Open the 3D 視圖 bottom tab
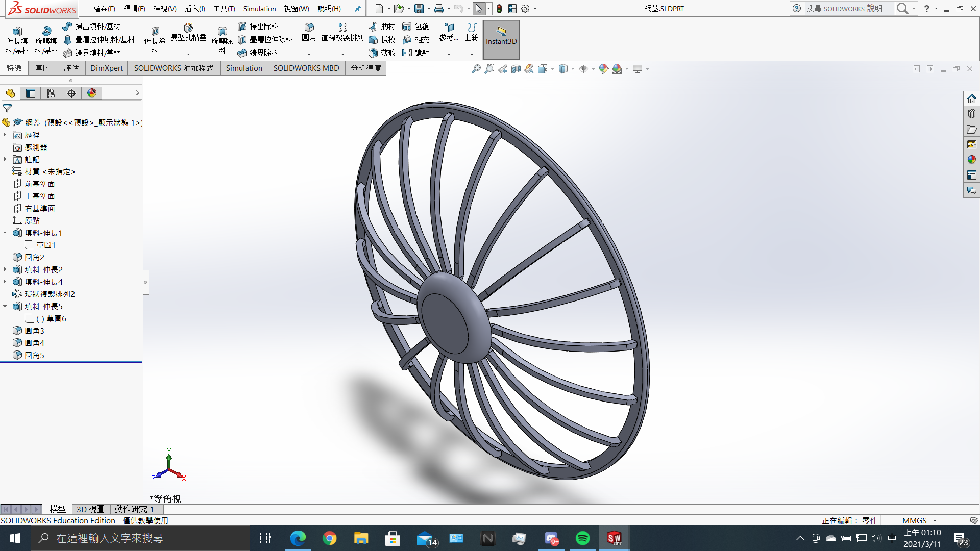This screenshot has height=551, width=980. tap(90, 509)
